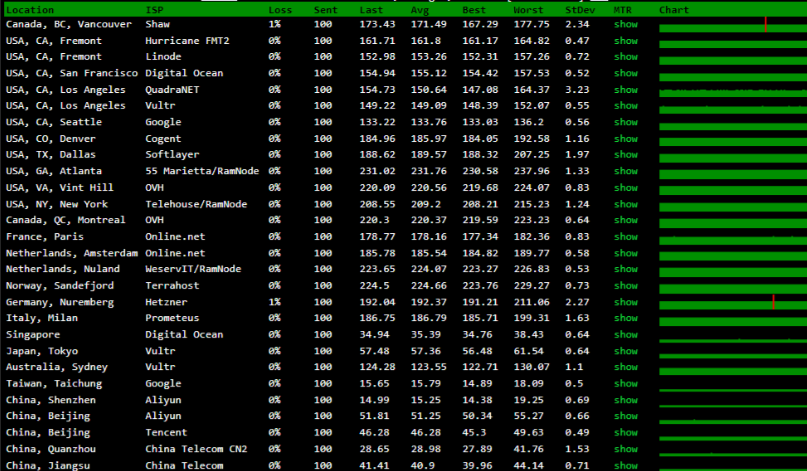Click the Last column header
The height and width of the screenshot is (471, 807).
[x=371, y=10]
